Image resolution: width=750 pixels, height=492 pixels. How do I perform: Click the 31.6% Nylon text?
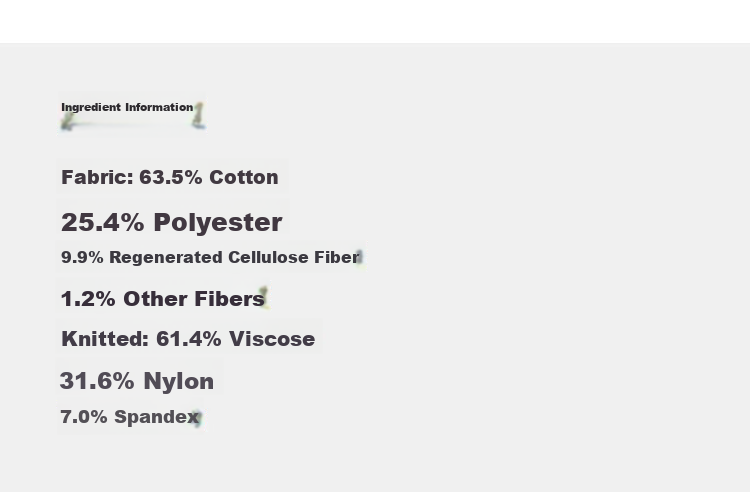tap(137, 381)
